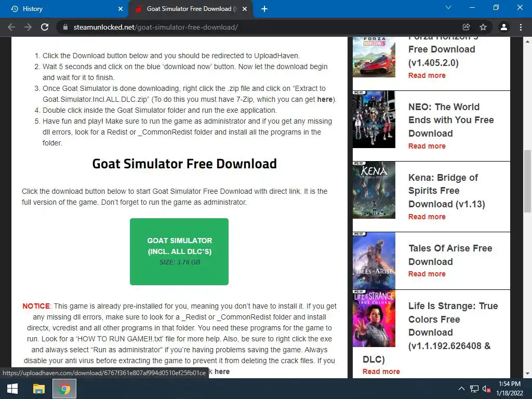Image resolution: width=532 pixels, height=399 pixels.
Task: Go back to the previous page
Action: coord(11,27)
